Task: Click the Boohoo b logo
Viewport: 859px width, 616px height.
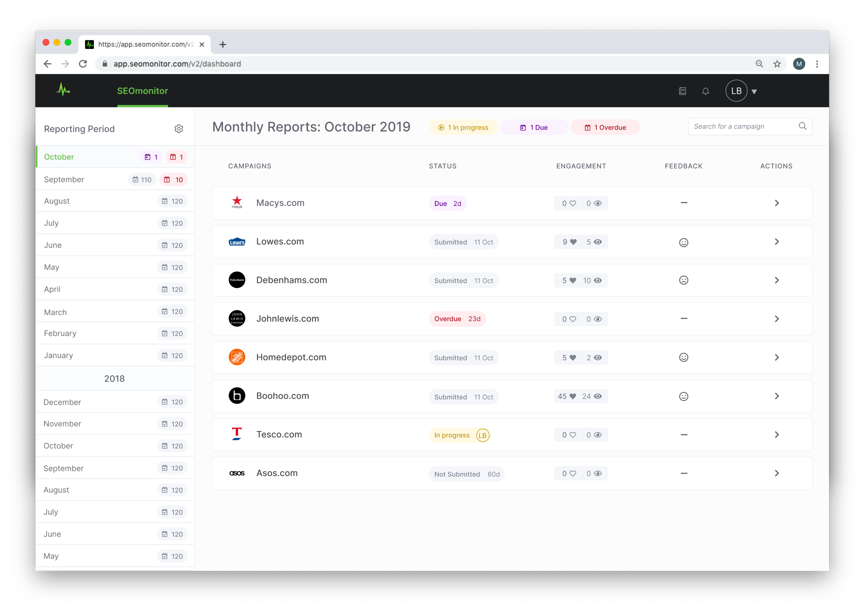Action: 237,396
